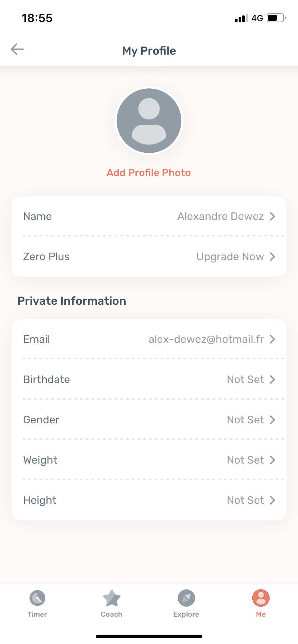Expand the Birthdate row chevron
298x644 pixels.
272,379
